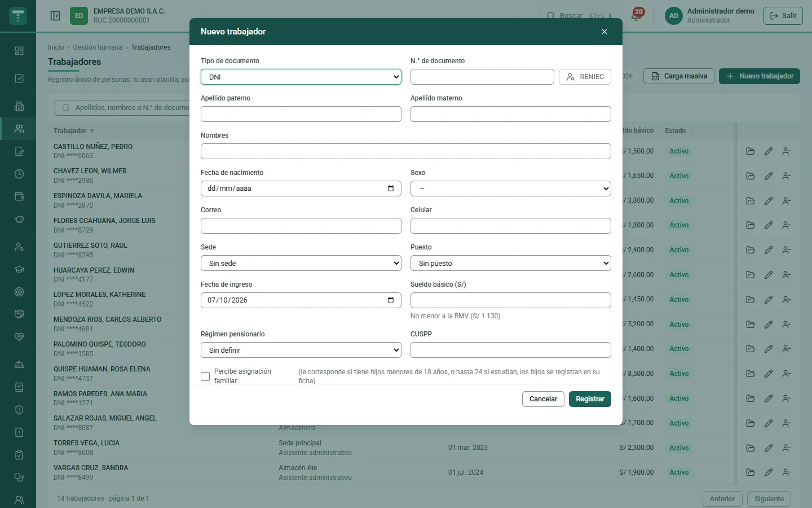Look up document with RENIEC button
The width and height of the screenshot is (812, 508).
pyautogui.click(x=585, y=77)
